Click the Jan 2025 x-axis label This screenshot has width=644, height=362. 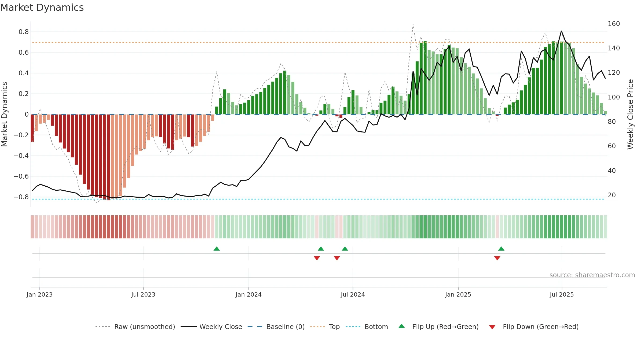pos(458,294)
